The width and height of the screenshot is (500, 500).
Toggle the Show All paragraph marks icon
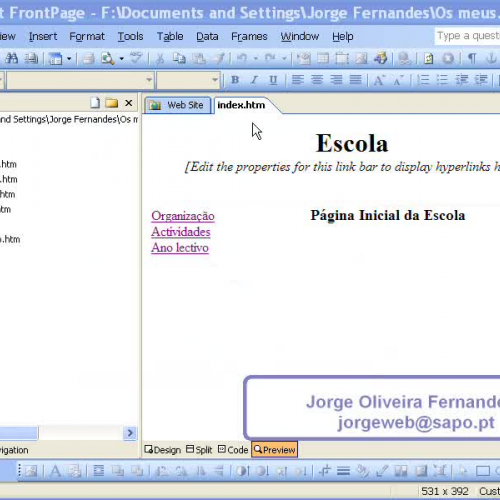[472, 59]
